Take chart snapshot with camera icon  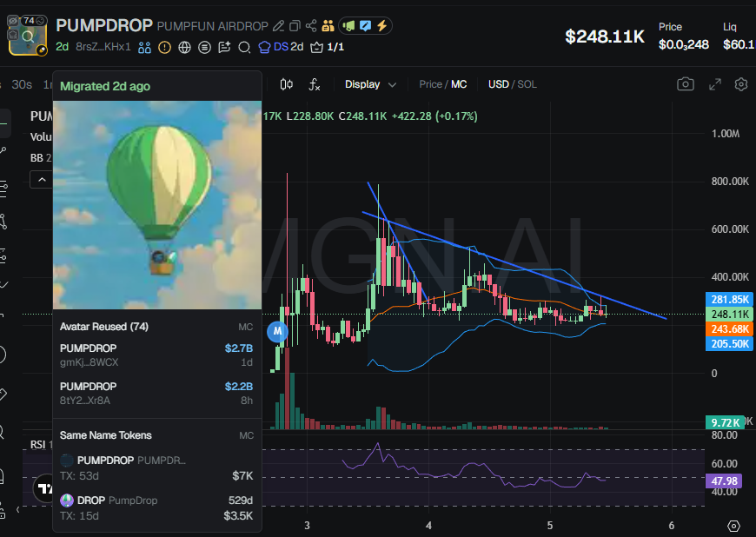(685, 84)
